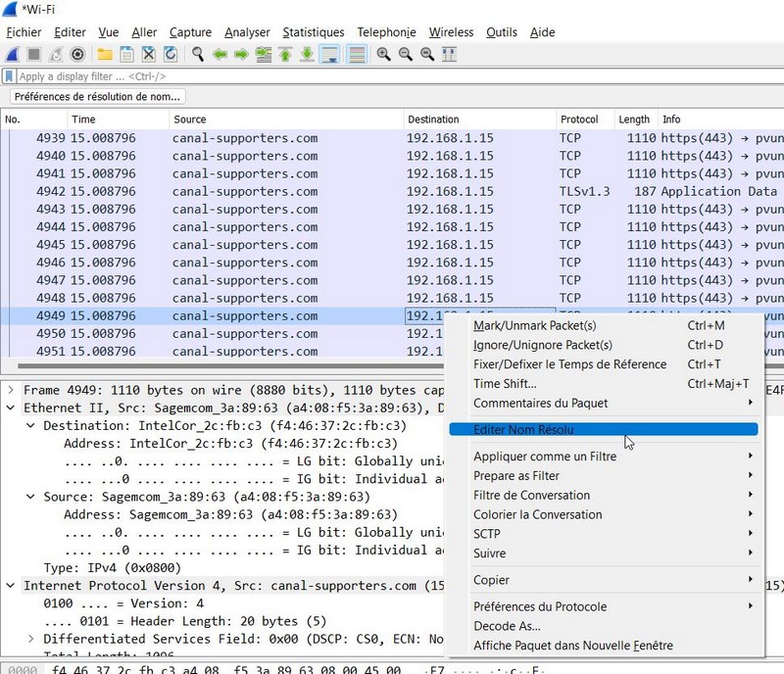The image size is (784, 674).
Task: Collapse the Ethernet II section
Action: (x=11, y=408)
